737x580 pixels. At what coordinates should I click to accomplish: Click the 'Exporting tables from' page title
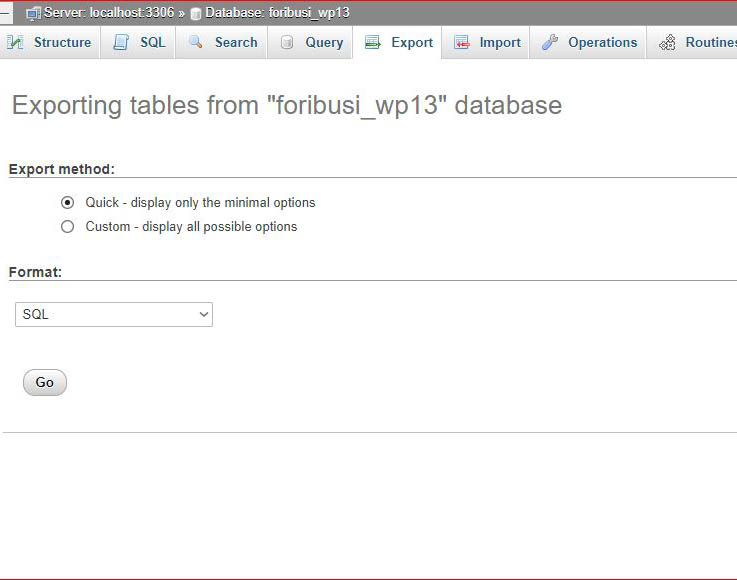coord(287,105)
